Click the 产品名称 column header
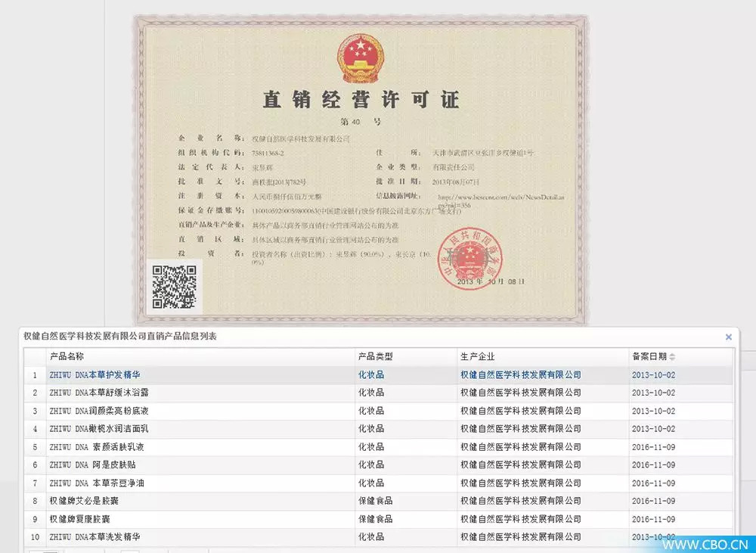Screen dimensions: 756x553 67,356
